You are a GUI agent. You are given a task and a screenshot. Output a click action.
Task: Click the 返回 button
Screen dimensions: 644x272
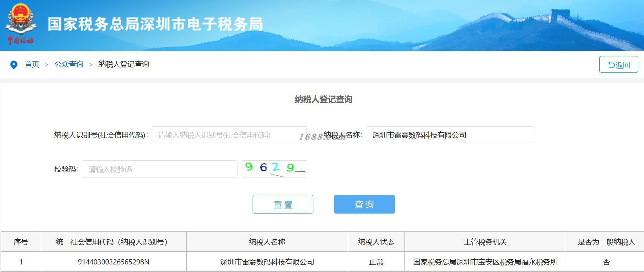tap(619, 64)
